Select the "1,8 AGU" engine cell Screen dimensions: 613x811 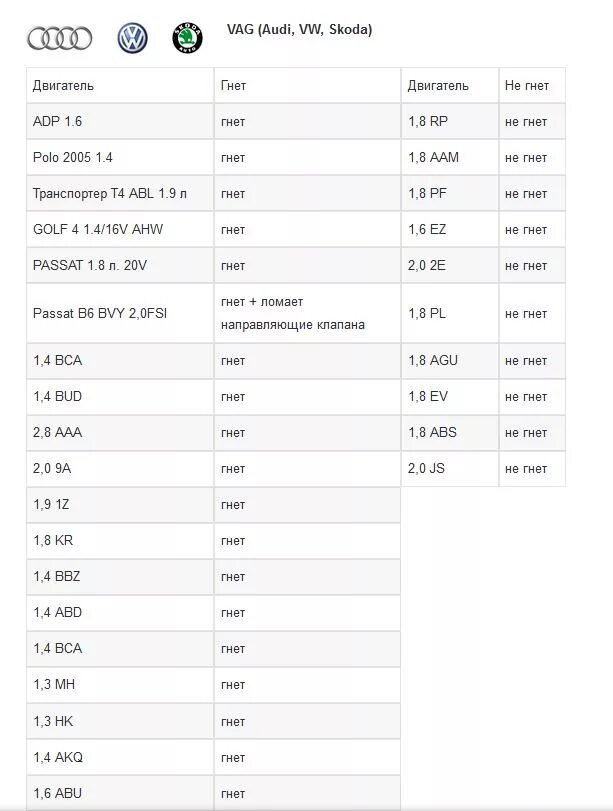[433, 361]
